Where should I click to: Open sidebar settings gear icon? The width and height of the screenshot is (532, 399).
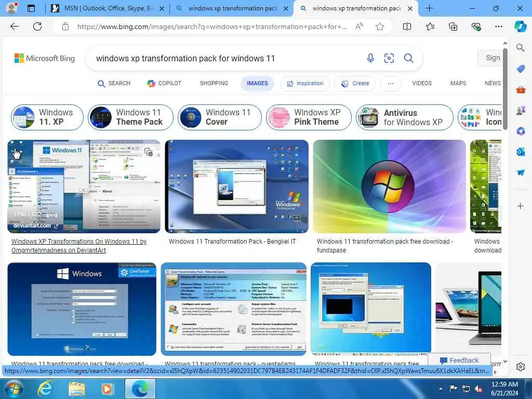[x=521, y=367]
